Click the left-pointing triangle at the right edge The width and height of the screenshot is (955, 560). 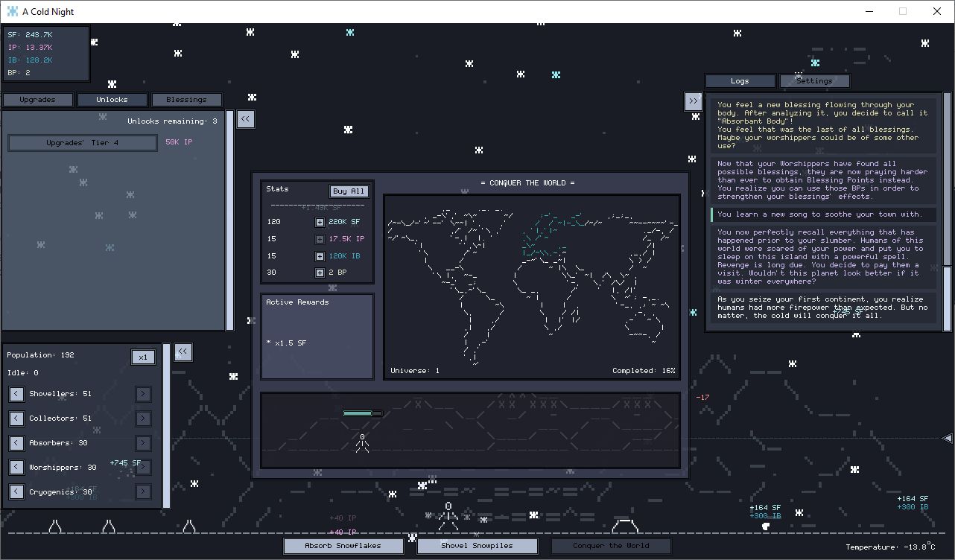(948, 438)
